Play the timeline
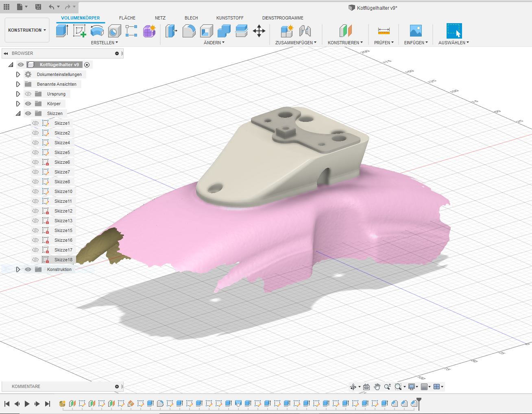Screen dimensions: 532x414 (x=27, y=404)
